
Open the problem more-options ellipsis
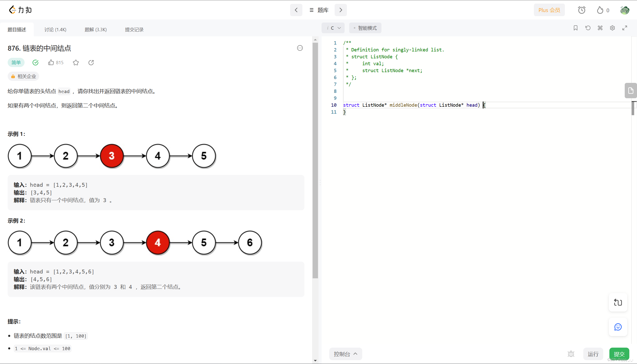(300, 48)
